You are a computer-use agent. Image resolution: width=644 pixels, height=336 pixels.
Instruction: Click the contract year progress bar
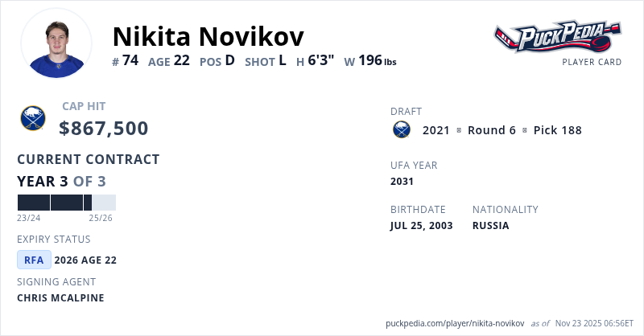(66, 203)
